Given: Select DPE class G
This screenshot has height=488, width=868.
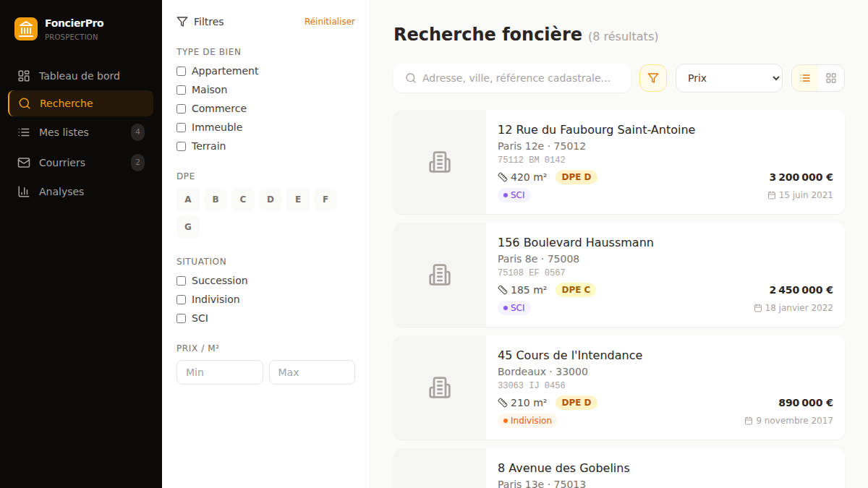Looking at the screenshot, I should point(188,227).
